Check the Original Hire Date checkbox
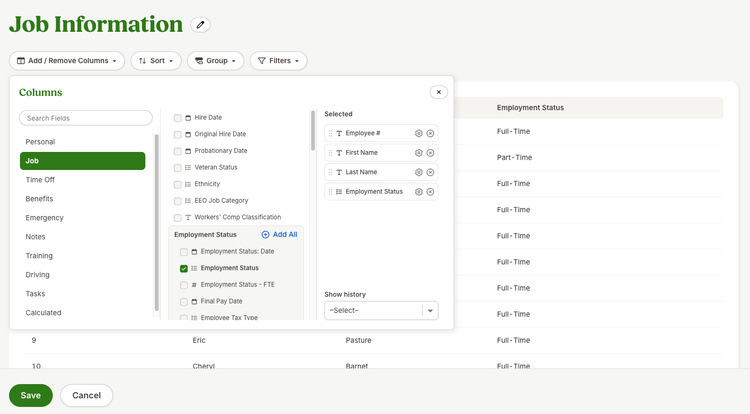The width and height of the screenshot is (750, 414). pyautogui.click(x=177, y=135)
